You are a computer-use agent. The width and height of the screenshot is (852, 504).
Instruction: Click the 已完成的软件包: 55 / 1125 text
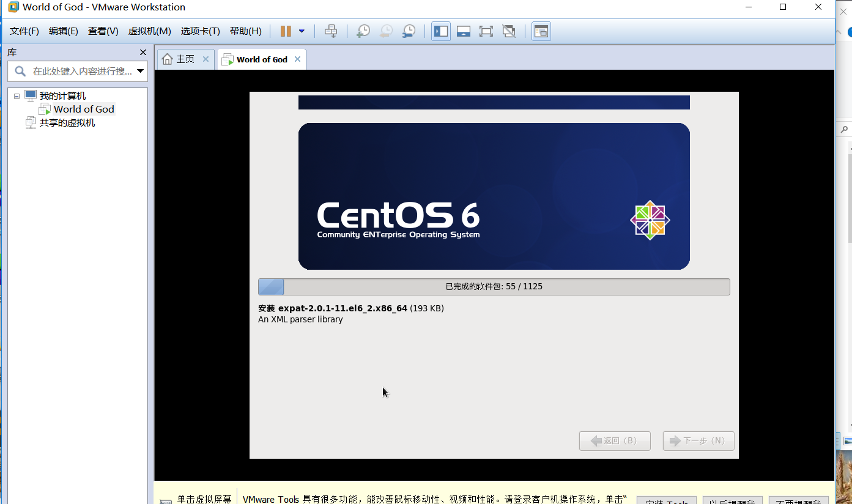click(494, 286)
